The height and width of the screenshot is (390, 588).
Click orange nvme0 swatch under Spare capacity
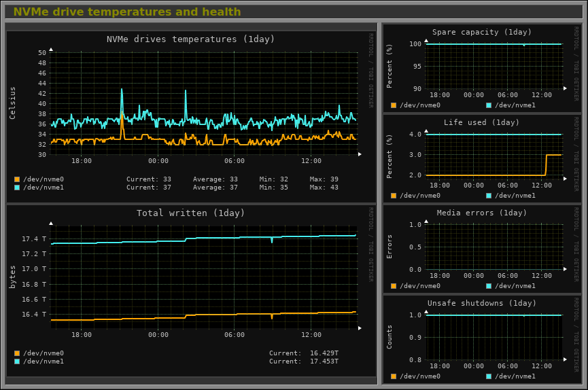[x=394, y=105]
